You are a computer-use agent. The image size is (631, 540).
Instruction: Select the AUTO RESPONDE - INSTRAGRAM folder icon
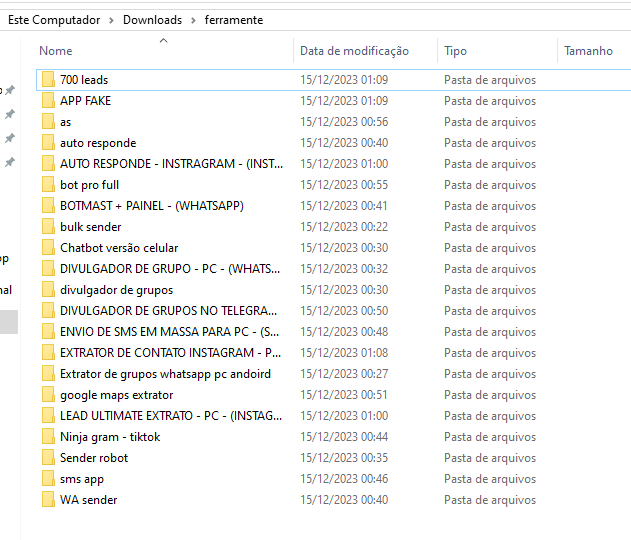tap(48, 163)
